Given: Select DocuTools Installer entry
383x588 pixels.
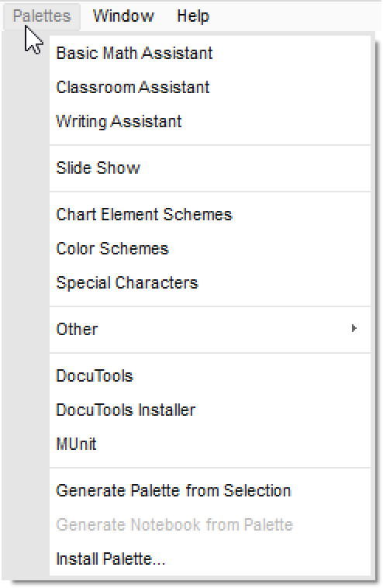Looking at the screenshot, I should click(x=210, y=410).
